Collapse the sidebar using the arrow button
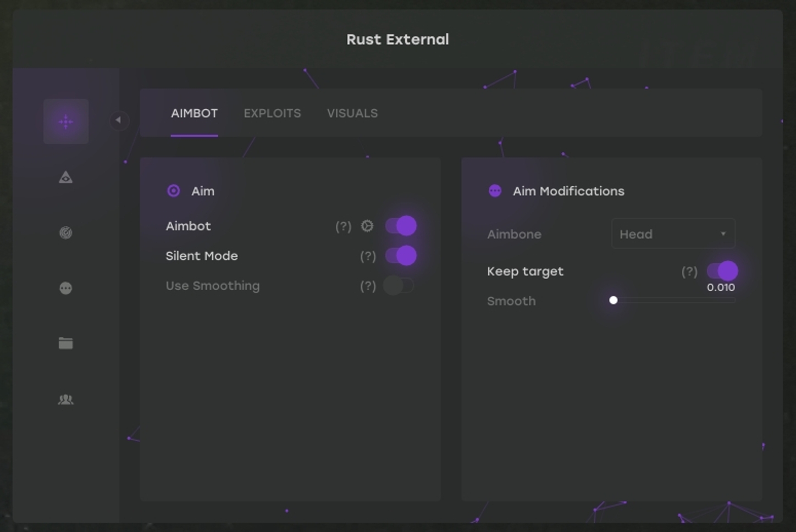Screen dimensions: 796x532 coord(118,120)
